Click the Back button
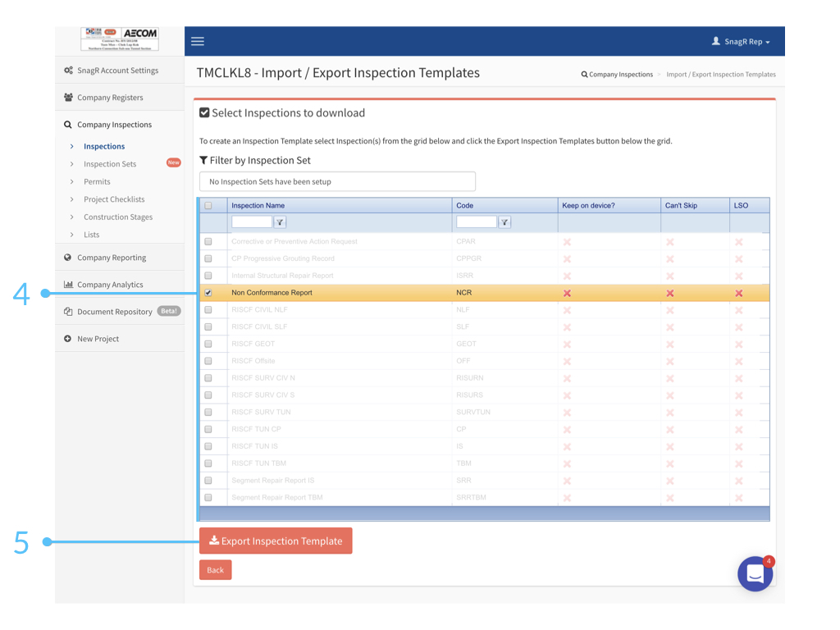840x630 pixels. pyautogui.click(x=216, y=570)
